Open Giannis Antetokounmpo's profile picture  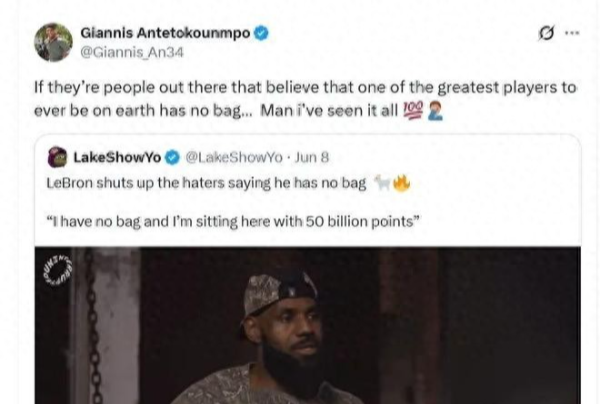[53, 42]
